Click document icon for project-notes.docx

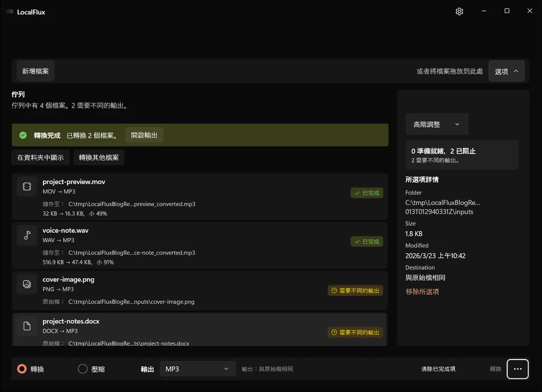(27, 326)
